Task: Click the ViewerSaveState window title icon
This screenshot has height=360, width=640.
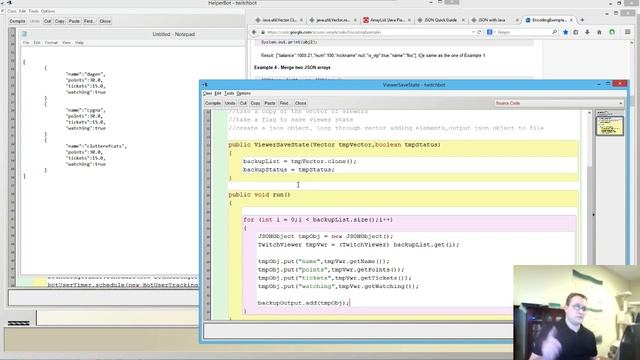Action: (x=205, y=84)
